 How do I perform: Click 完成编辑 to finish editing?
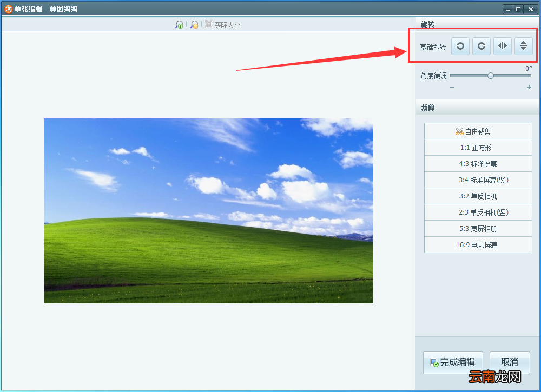pos(453,362)
